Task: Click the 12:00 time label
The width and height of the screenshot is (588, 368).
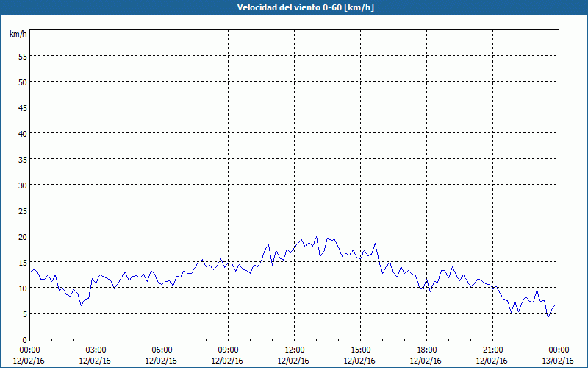Action: click(x=295, y=350)
